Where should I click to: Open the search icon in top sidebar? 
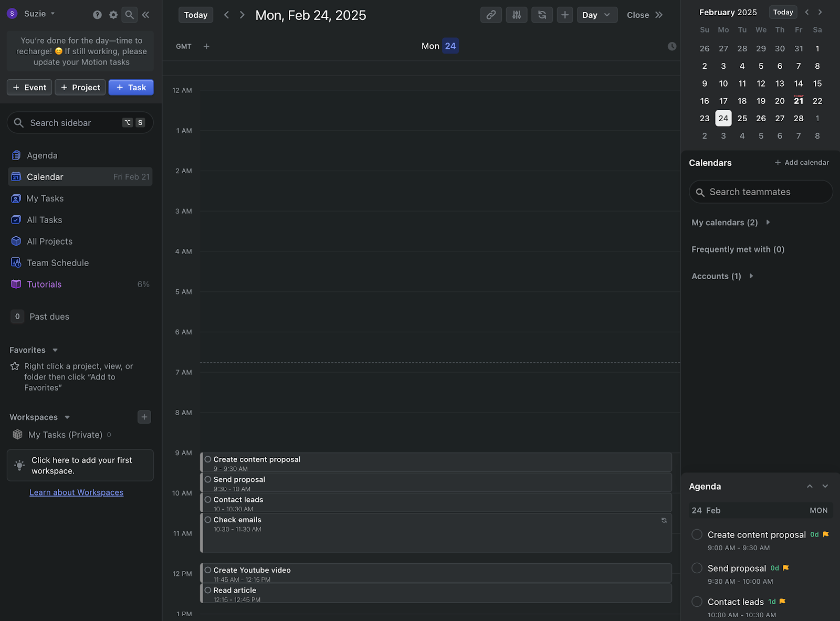pyautogui.click(x=129, y=14)
